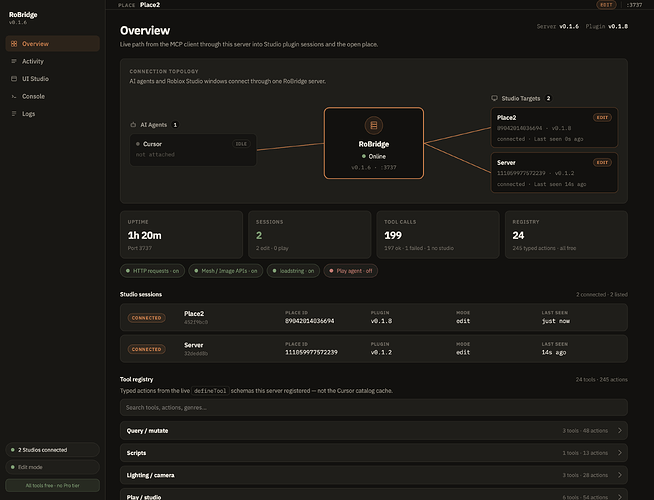Expand the Lighting / camera chevron
The image size is (654, 500).
pyautogui.click(x=620, y=475)
